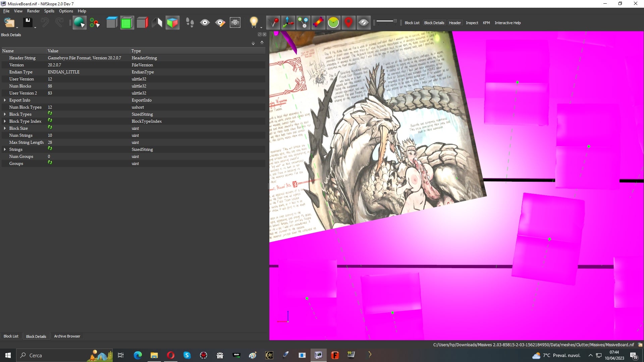644x362 pixels.
Task: Switch to the Archive Browser tab
Action: click(67, 336)
